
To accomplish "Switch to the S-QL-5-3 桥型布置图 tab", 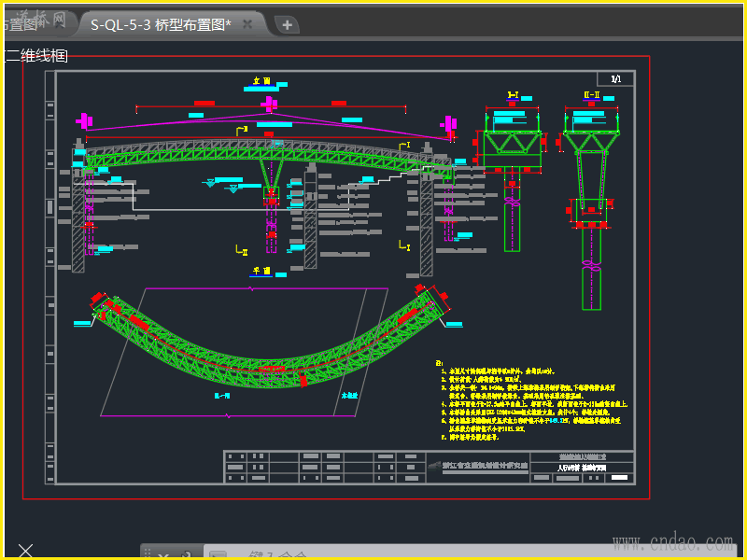I will click(161, 24).
